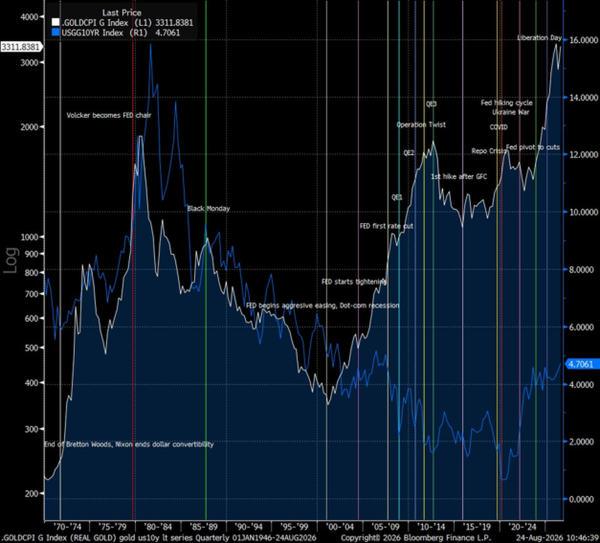600x543 pixels.
Task: Click the '95-'99 period on time axis
Action: (x=294, y=527)
